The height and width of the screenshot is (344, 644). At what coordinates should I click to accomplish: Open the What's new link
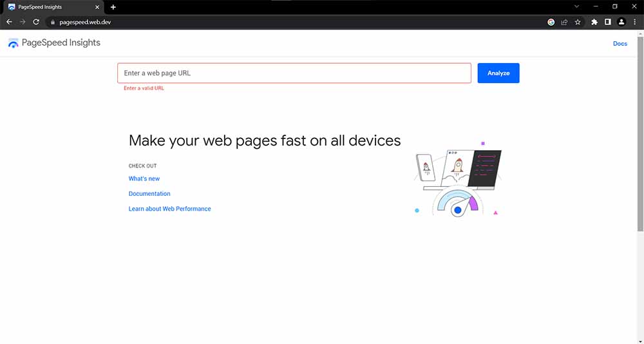[x=144, y=178]
